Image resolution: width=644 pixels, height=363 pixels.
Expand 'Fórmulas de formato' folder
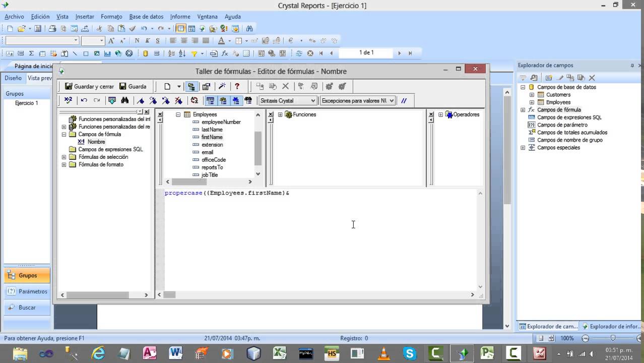(x=63, y=165)
